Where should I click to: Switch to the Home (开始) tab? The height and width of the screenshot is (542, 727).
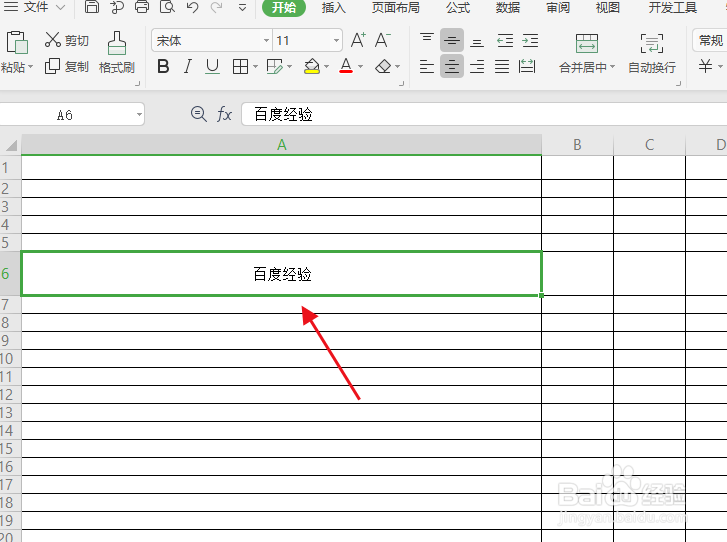[284, 7]
